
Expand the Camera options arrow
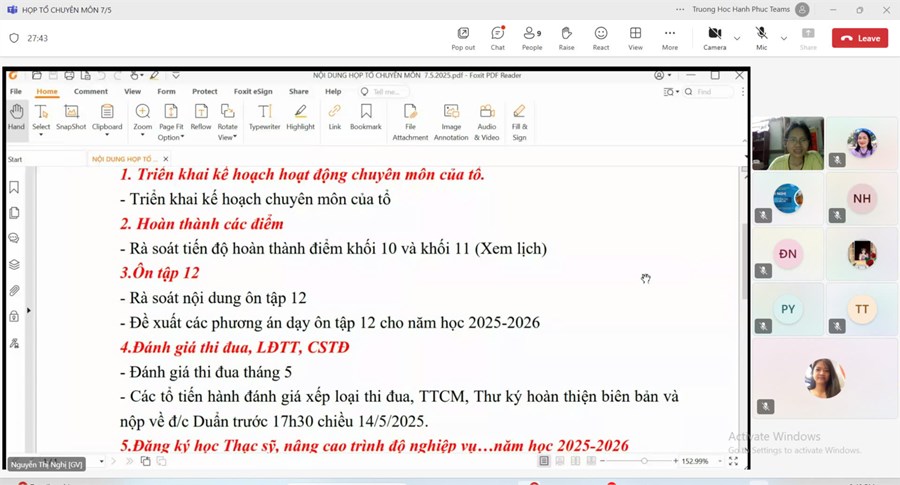pos(737,38)
